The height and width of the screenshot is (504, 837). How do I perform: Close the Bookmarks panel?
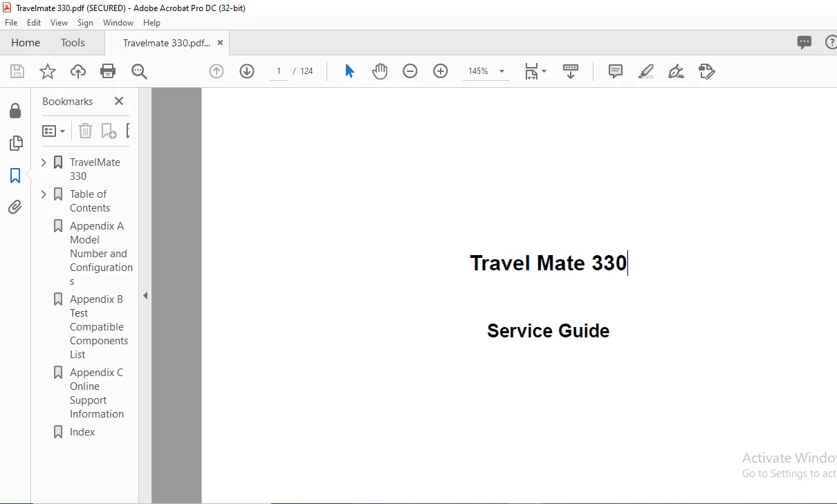[x=119, y=101]
